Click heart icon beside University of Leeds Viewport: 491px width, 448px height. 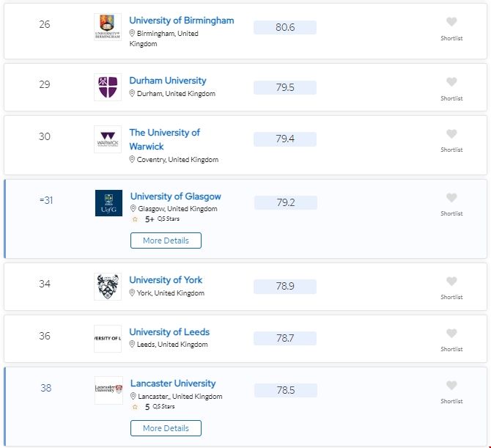451,334
